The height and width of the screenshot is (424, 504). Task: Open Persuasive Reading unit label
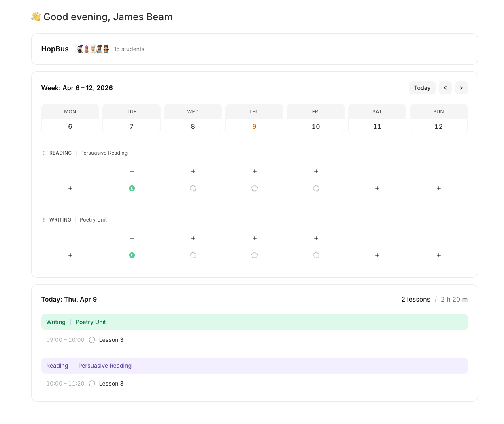pyautogui.click(x=104, y=153)
